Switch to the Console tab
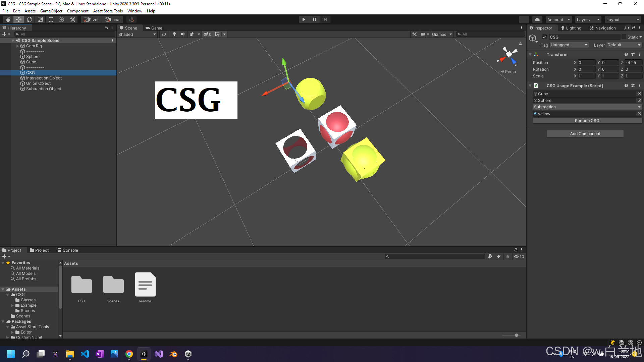644x362 pixels. (x=68, y=250)
